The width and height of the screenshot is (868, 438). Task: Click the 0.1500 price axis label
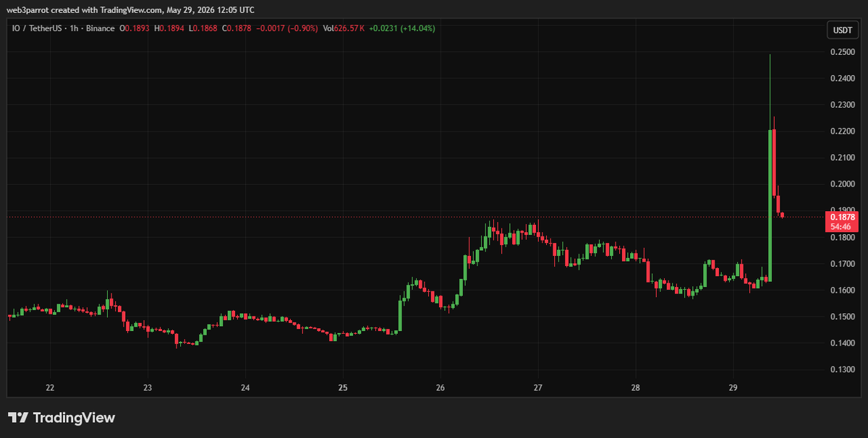point(843,317)
